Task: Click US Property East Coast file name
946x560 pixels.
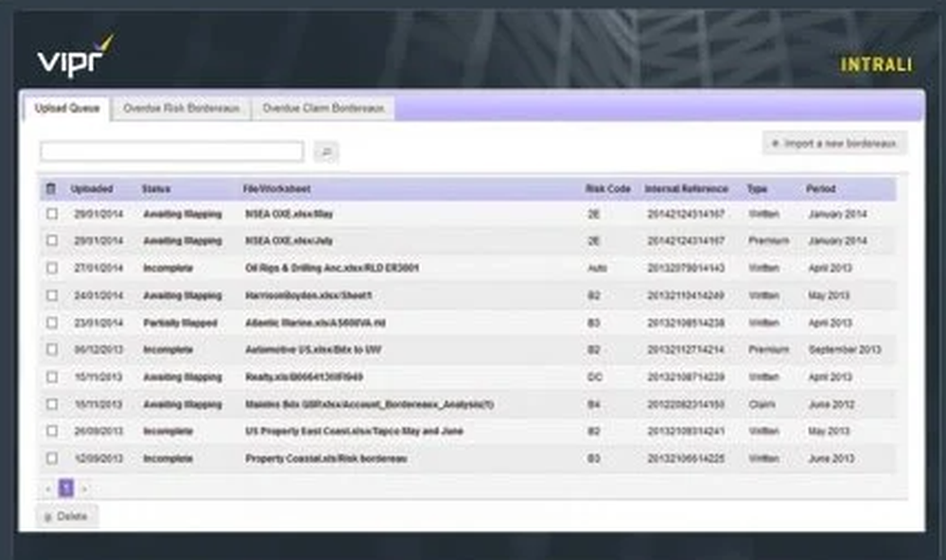Action: point(354,430)
